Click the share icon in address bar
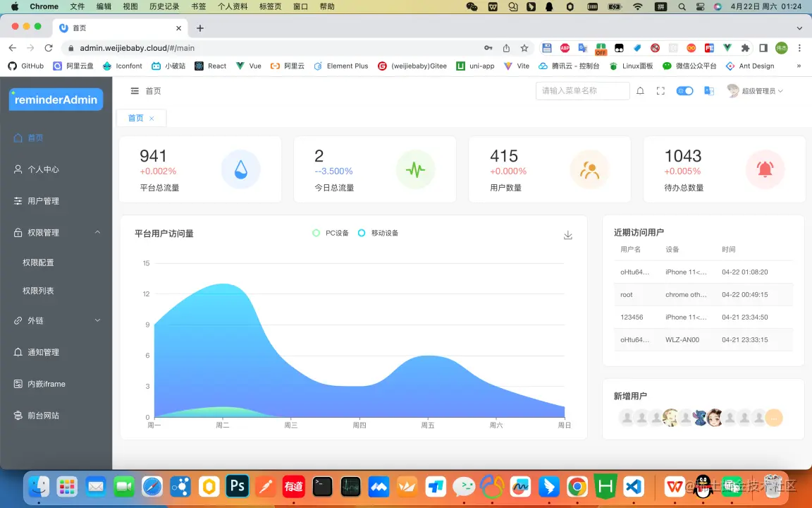812x508 pixels. pyautogui.click(x=507, y=48)
